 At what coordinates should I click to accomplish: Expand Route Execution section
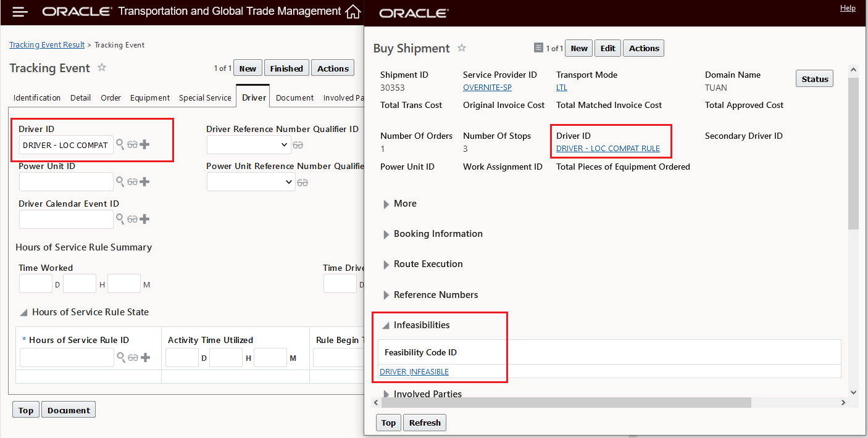coord(386,264)
